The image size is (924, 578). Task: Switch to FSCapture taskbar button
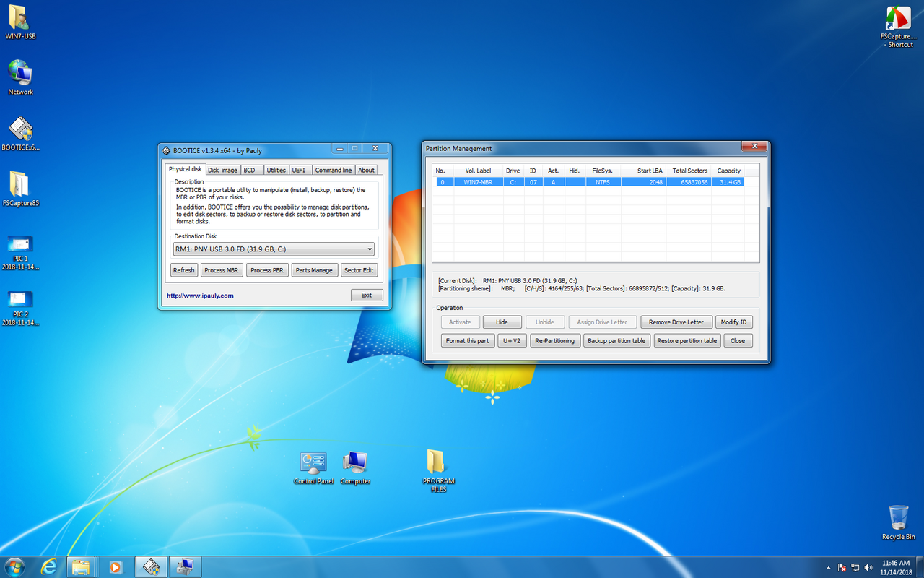click(x=185, y=567)
